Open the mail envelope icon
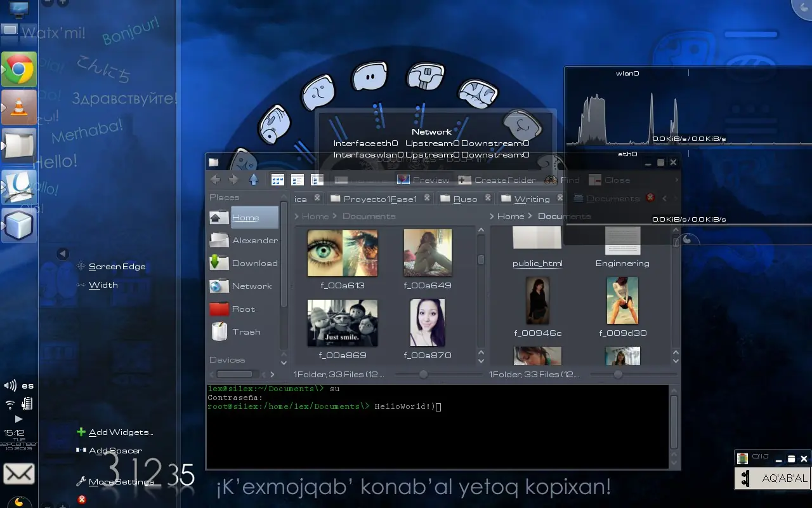 point(19,474)
